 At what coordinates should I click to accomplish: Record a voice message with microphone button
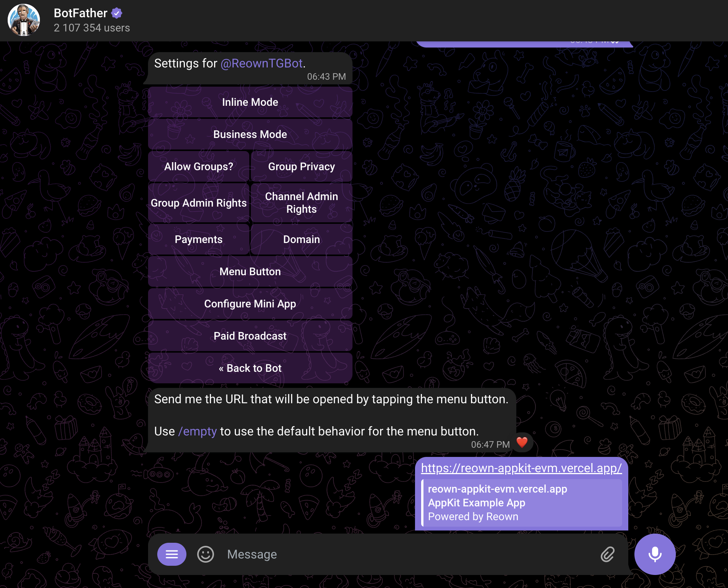tap(655, 554)
